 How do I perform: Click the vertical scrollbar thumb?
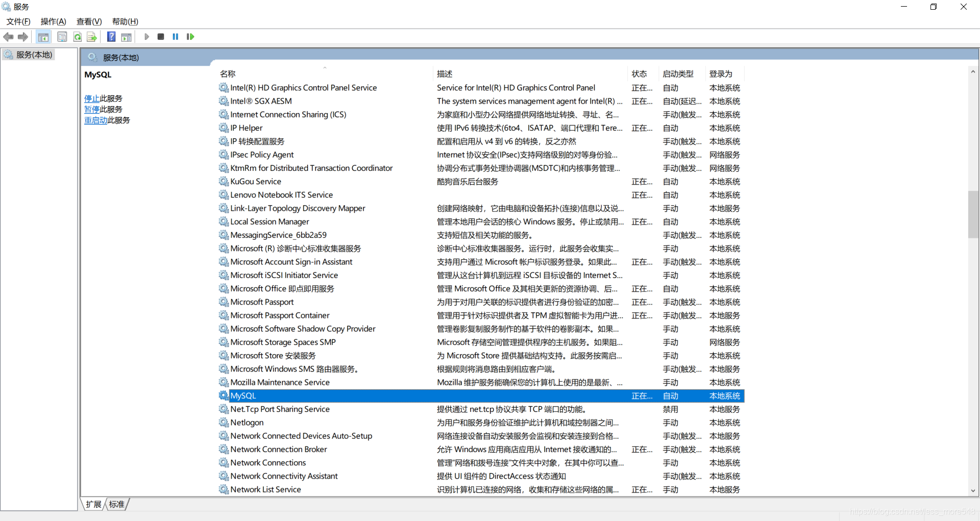(973, 214)
